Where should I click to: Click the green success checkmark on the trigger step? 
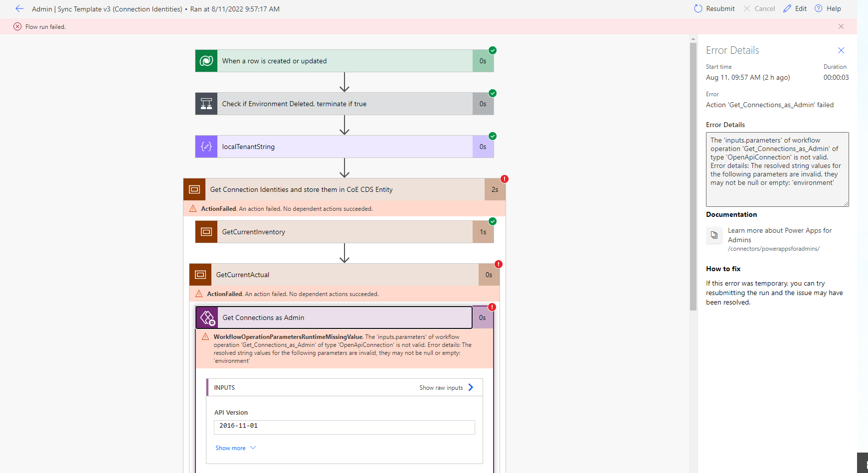click(x=492, y=50)
